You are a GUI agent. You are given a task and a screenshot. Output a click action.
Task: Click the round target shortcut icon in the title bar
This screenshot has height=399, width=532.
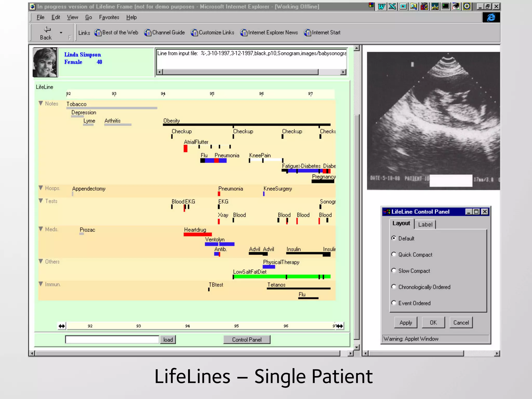(x=467, y=6)
